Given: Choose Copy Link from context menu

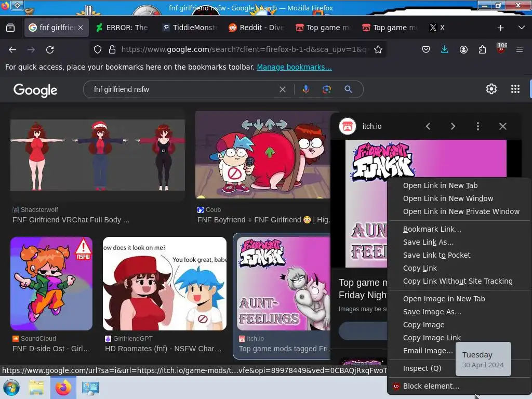Looking at the screenshot, I should 420,268.
